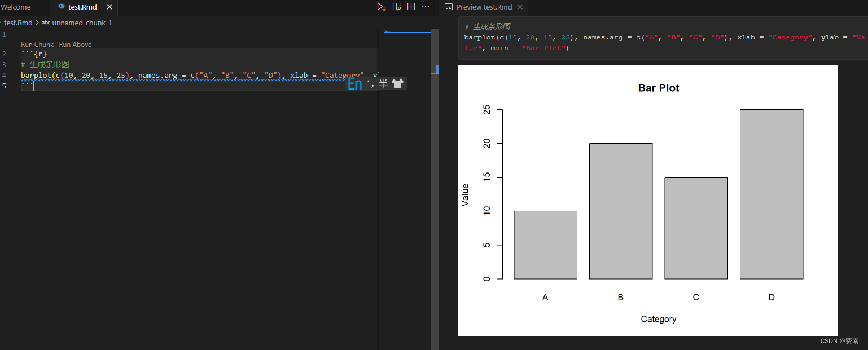Click the Bar Plot image in preview
The height and width of the screenshot is (350, 868).
click(647, 201)
